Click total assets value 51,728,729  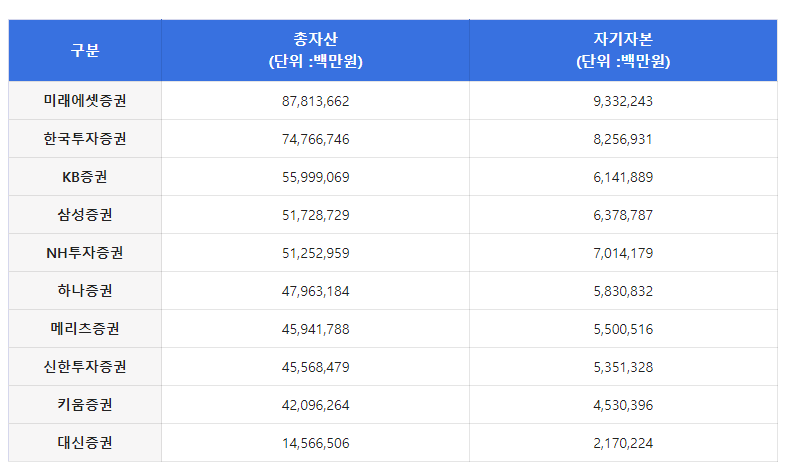pyautogui.click(x=316, y=215)
